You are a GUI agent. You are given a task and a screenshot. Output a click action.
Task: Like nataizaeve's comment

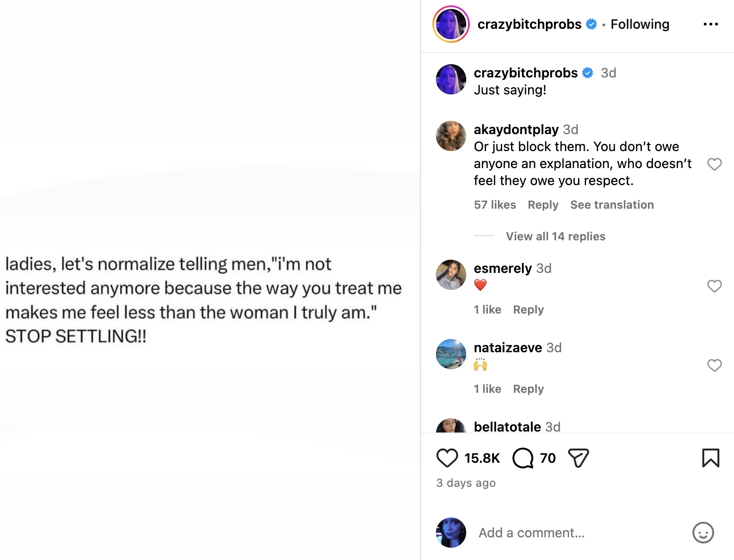point(714,365)
